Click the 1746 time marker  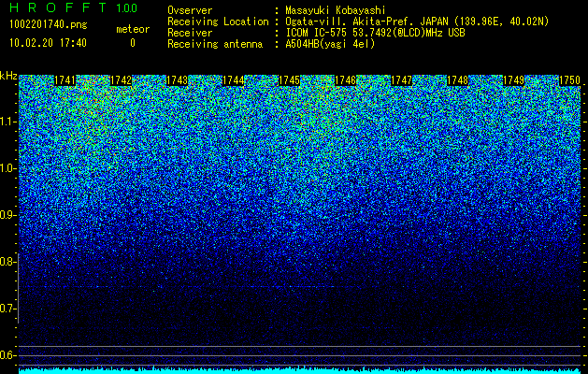coord(345,80)
